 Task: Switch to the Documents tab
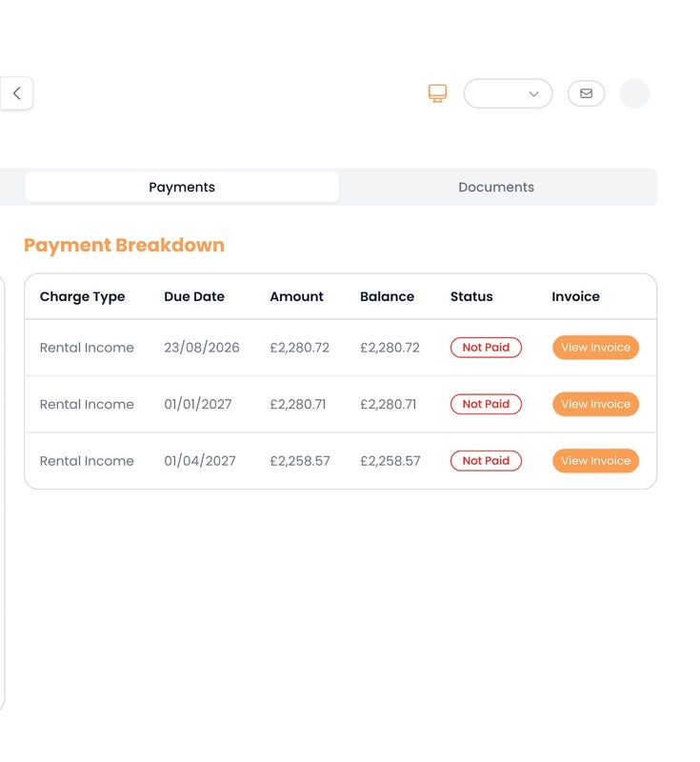click(496, 187)
